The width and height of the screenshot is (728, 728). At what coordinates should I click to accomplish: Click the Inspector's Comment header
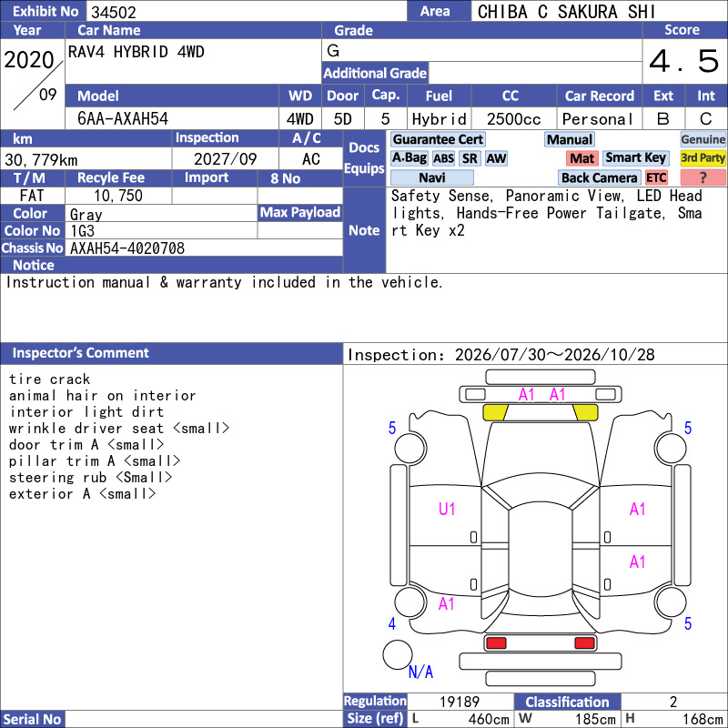tap(80, 353)
